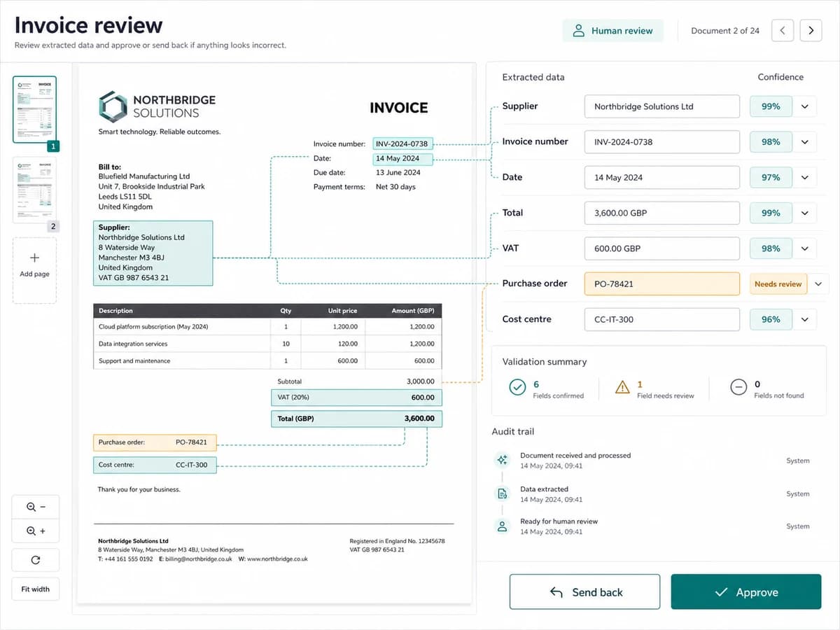
Task: Click the VAT field showing 600.00 GBP
Action: [662, 248]
